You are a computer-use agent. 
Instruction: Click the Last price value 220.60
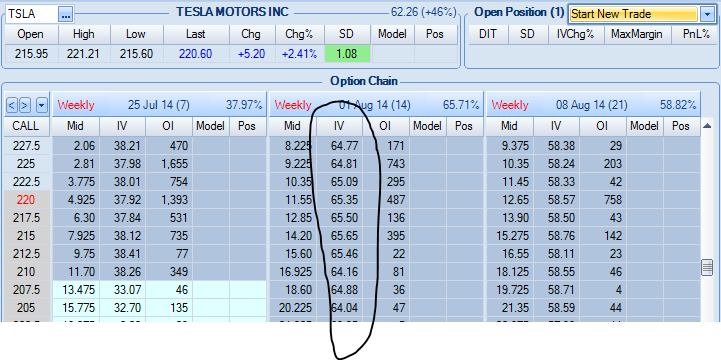196,54
